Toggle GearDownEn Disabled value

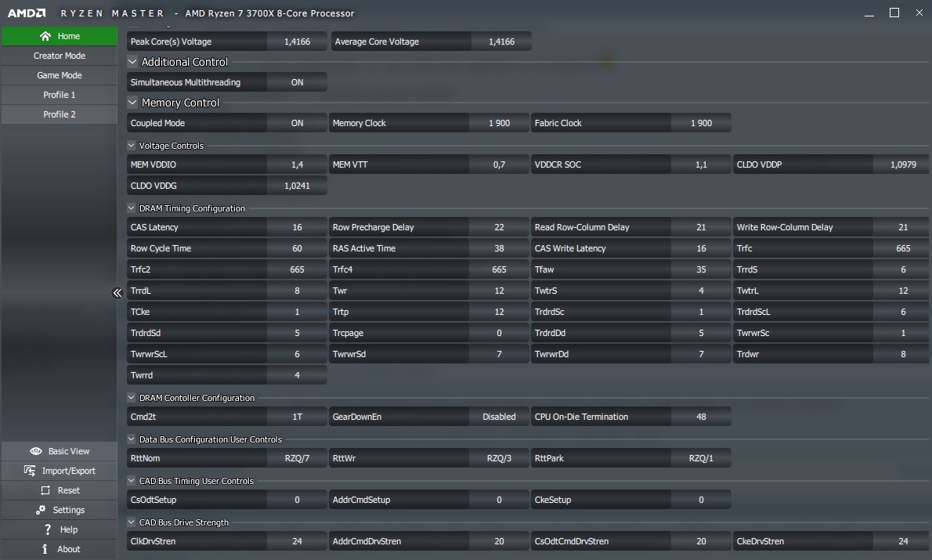[500, 417]
